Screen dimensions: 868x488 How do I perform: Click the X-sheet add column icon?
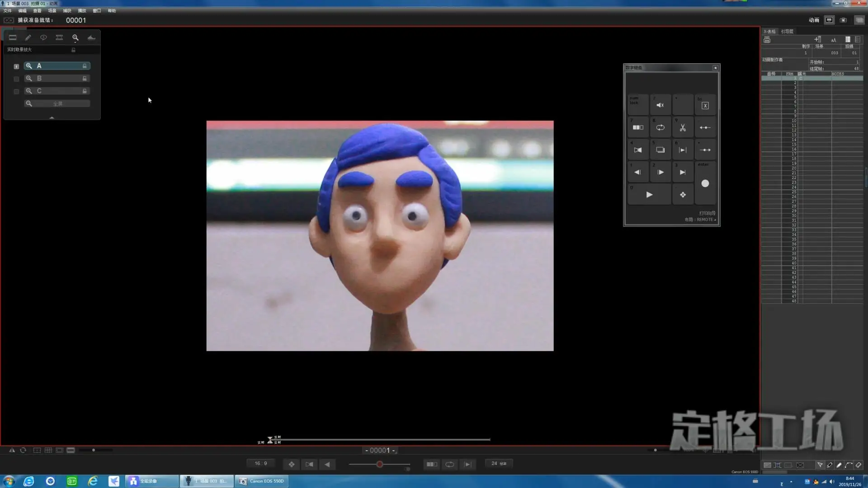[817, 40]
